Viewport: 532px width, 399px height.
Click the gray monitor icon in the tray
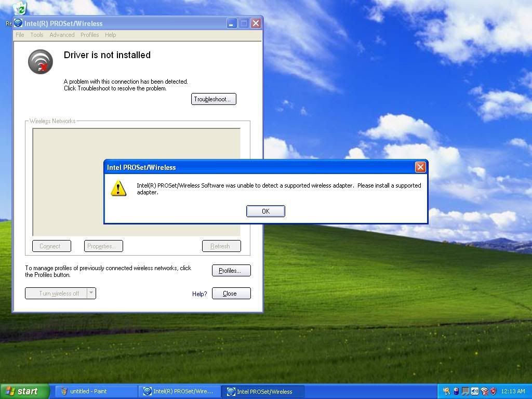pos(465,391)
